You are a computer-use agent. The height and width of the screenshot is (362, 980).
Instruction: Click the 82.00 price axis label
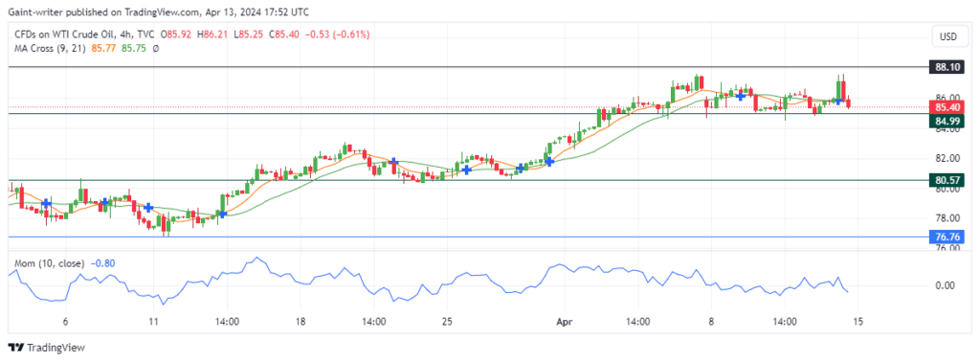click(947, 158)
